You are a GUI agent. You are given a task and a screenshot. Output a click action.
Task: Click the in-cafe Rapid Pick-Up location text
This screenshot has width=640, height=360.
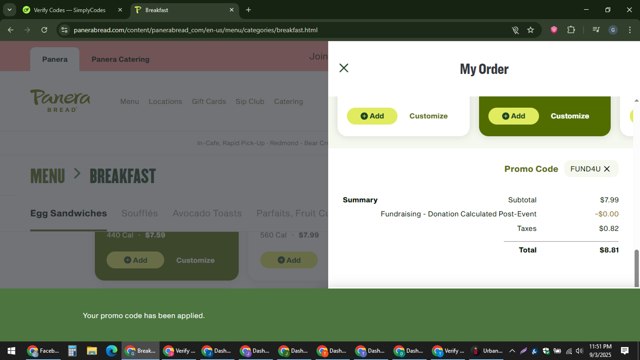262,143
